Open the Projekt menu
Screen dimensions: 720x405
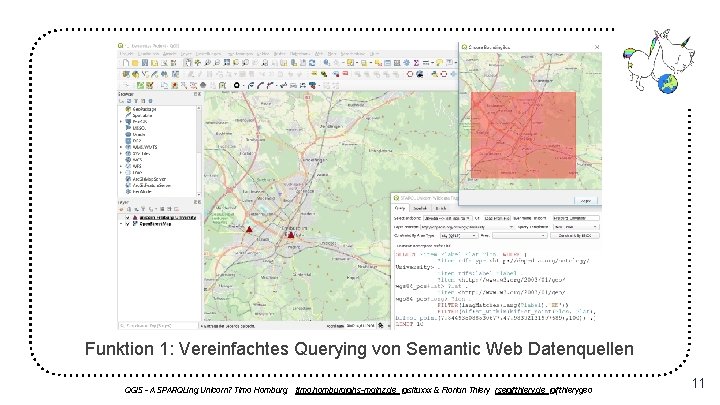[126, 54]
